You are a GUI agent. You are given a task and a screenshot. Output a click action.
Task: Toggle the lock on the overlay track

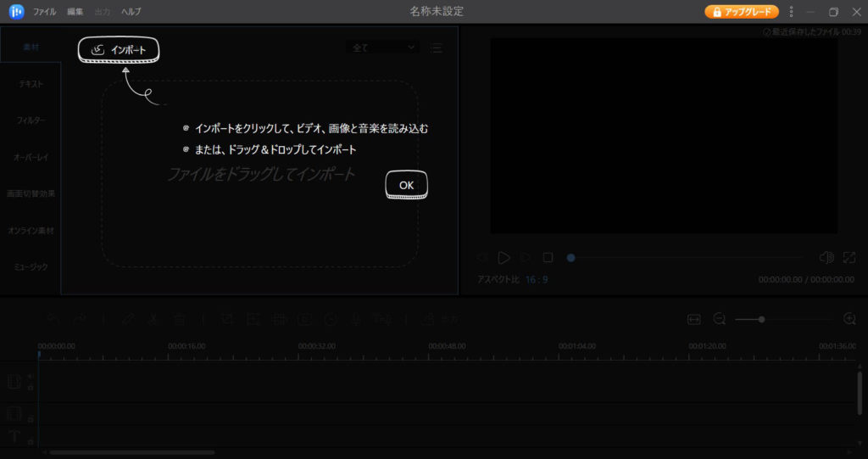31,419
